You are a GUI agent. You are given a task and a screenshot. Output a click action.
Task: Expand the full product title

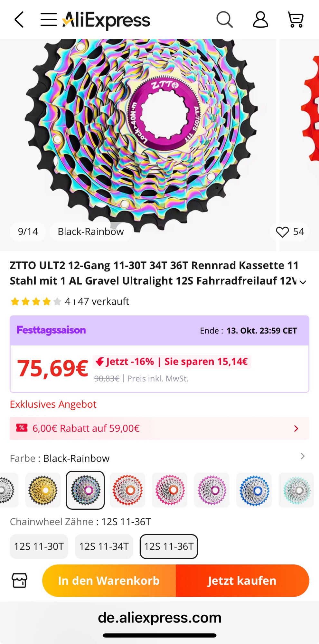pyautogui.click(x=303, y=282)
